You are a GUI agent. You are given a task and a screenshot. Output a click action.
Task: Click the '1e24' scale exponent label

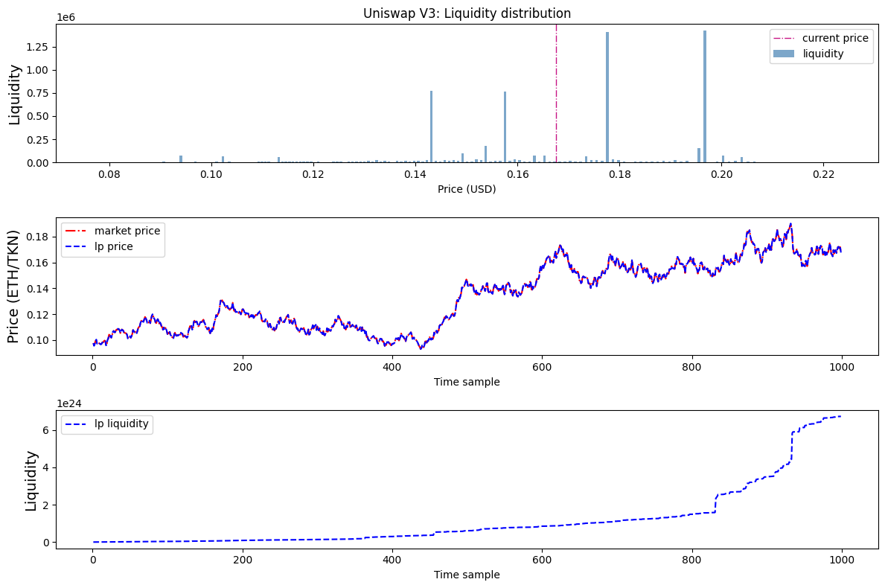click(x=69, y=403)
